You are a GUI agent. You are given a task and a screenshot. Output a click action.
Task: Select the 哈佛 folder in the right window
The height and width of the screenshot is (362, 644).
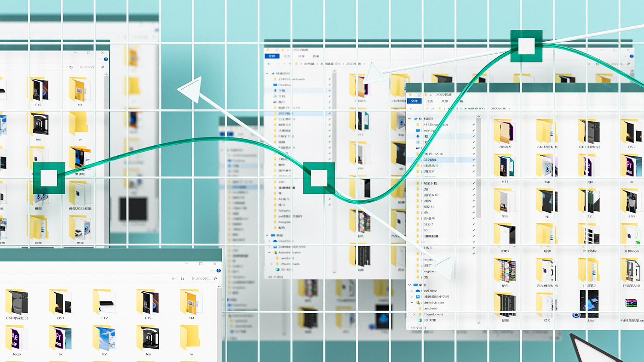pos(547,238)
